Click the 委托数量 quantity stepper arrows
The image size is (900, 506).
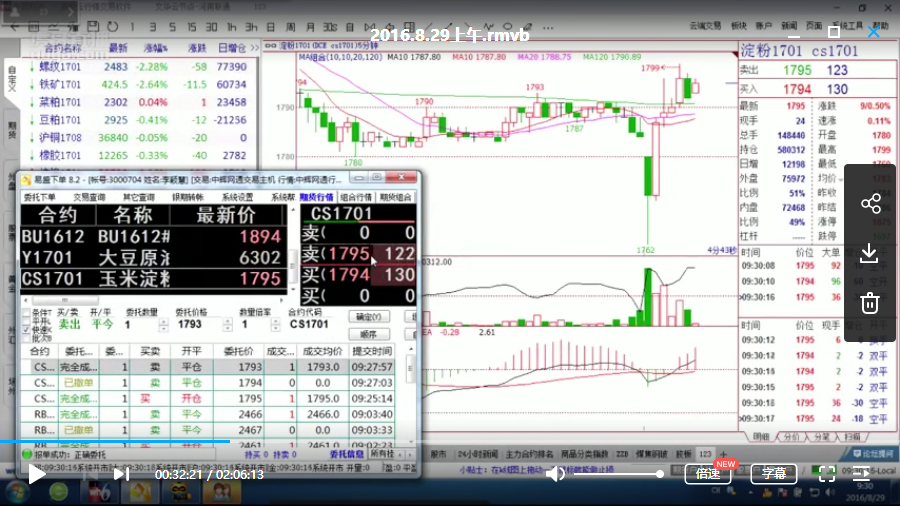tap(164, 325)
